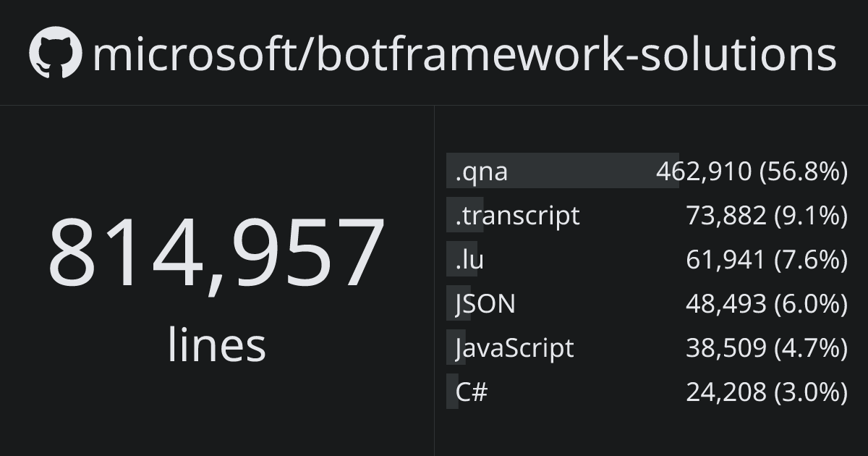Click the word "lines" under the total
Viewport: 868px width, 456px height.
[x=216, y=345]
